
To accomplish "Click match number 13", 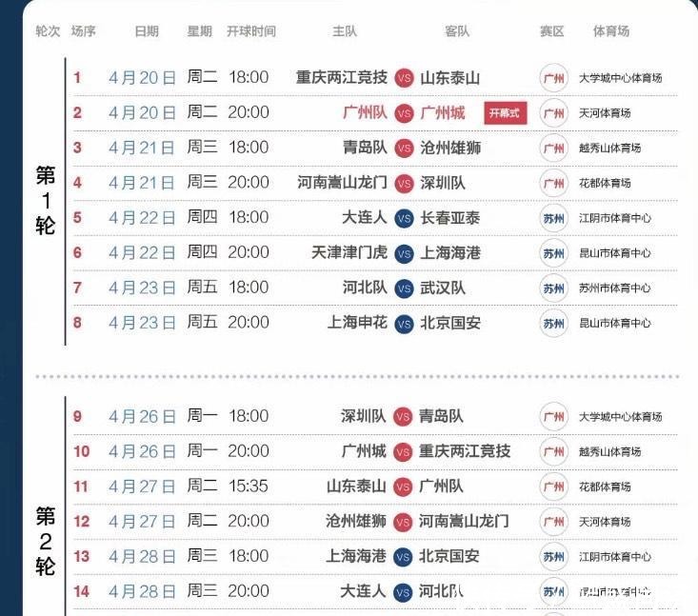I will (x=82, y=557).
